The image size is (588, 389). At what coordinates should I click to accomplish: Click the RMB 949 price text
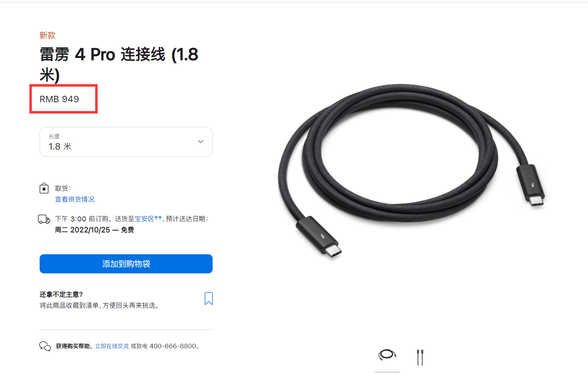pyautogui.click(x=59, y=99)
